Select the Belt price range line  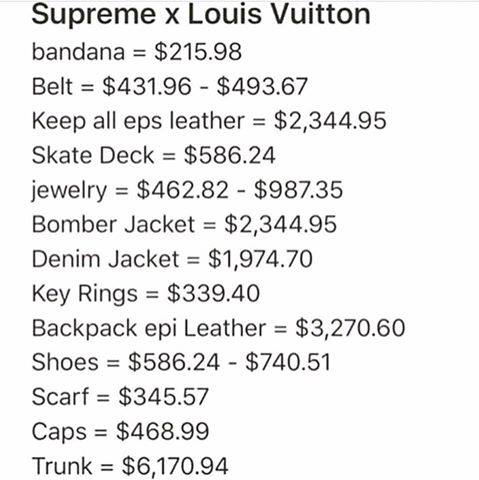[x=169, y=86]
